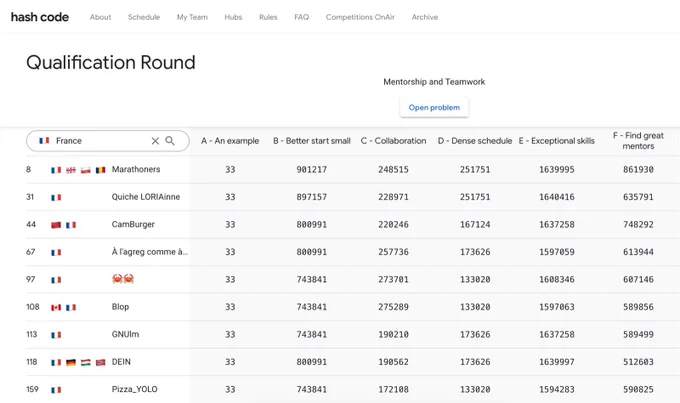Click GNUlm score 190210
The height and width of the screenshot is (403, 680).
[393, 334]
